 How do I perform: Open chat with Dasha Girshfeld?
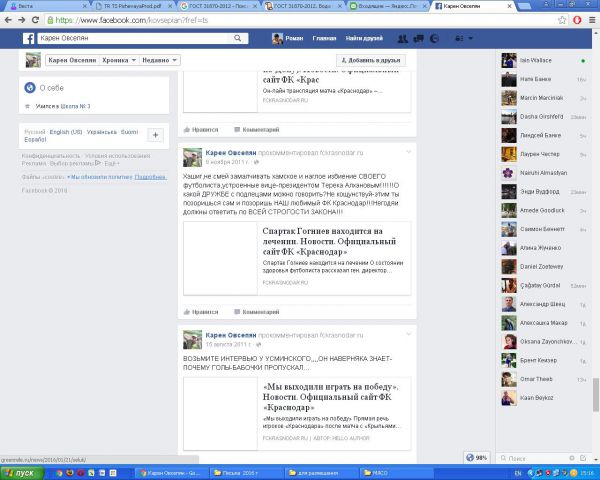544,117
